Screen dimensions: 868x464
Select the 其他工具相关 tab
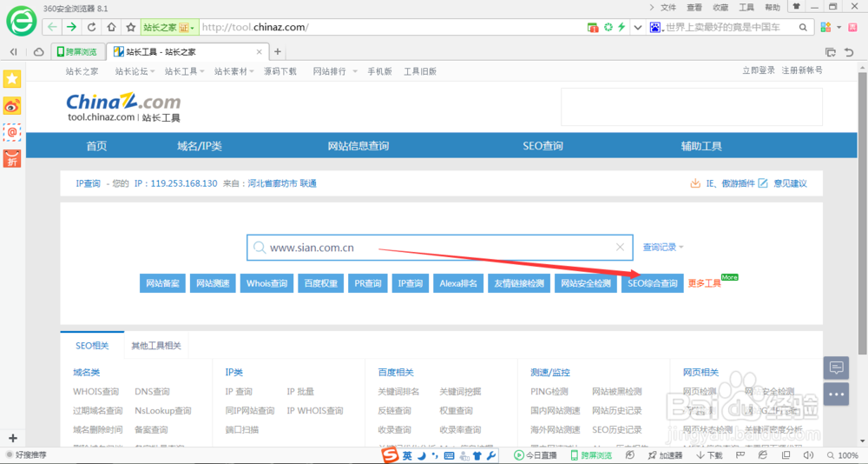(x=156, y=345)
